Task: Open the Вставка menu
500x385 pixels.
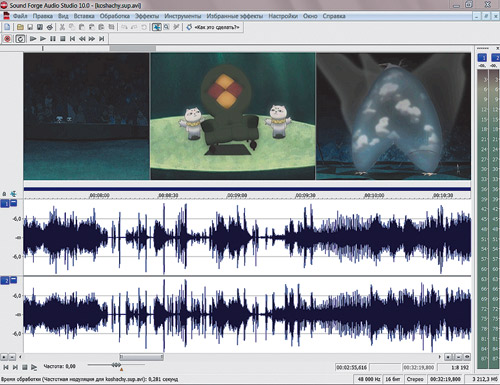Action: [84, 16]
